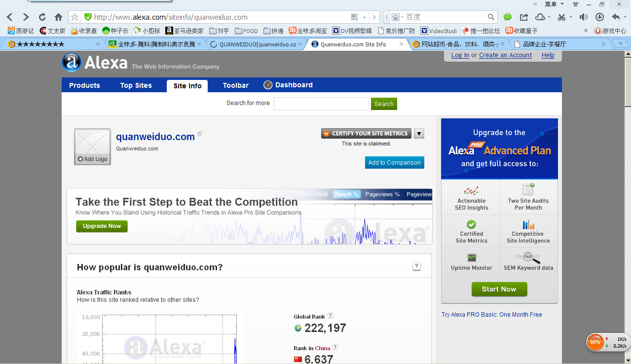Image resolution: width=631 pixels, height=364 pixels.
Task: Open the Dashboard menu item
Action: (288, 85)
